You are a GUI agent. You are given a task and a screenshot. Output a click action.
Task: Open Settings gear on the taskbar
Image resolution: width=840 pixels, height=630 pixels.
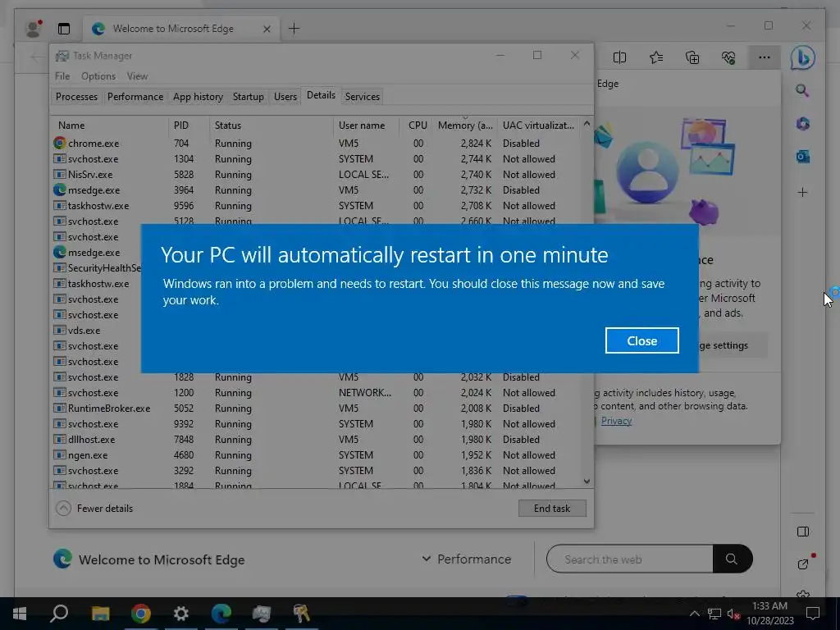[x=181, y=614]
